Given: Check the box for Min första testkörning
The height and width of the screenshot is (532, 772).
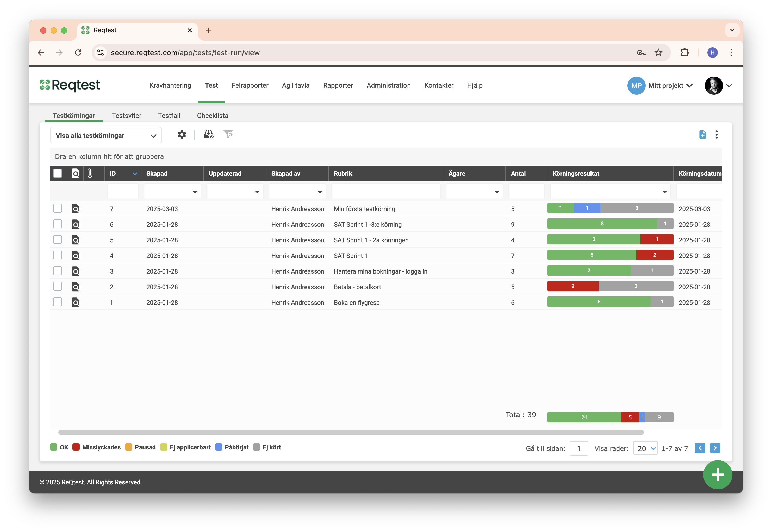Looking at the screenshot, I should point(58,209).
